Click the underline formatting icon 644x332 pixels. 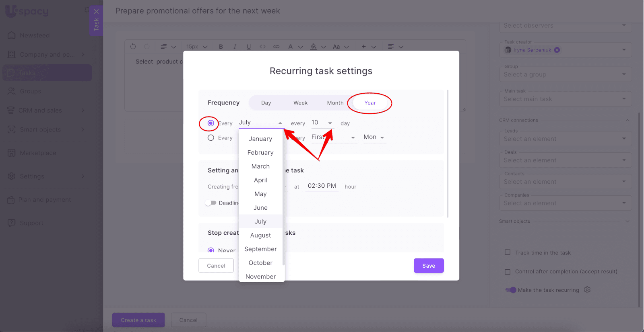click(249, 47)
